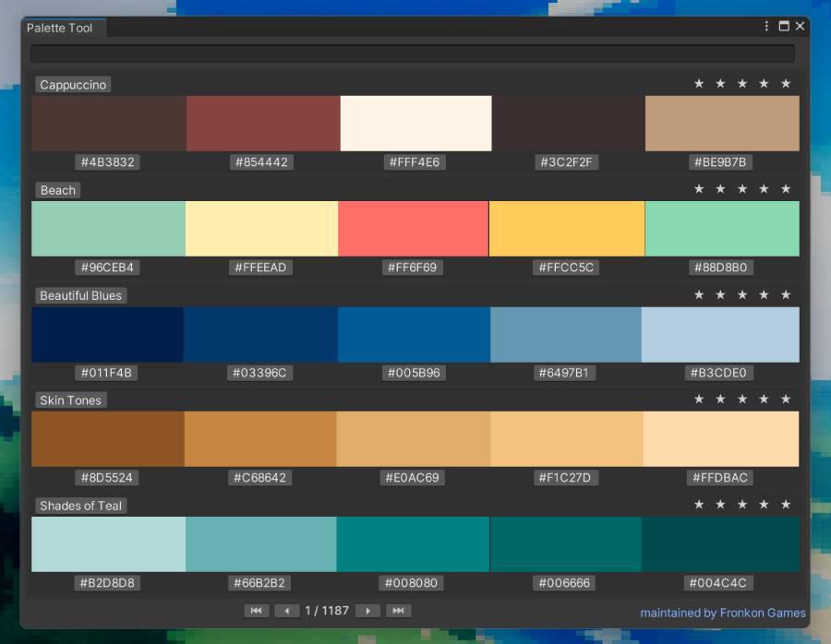This screenshot has height=644, width=831.
Task: Copy hex code #011F4B label
Action: point(106,373)
